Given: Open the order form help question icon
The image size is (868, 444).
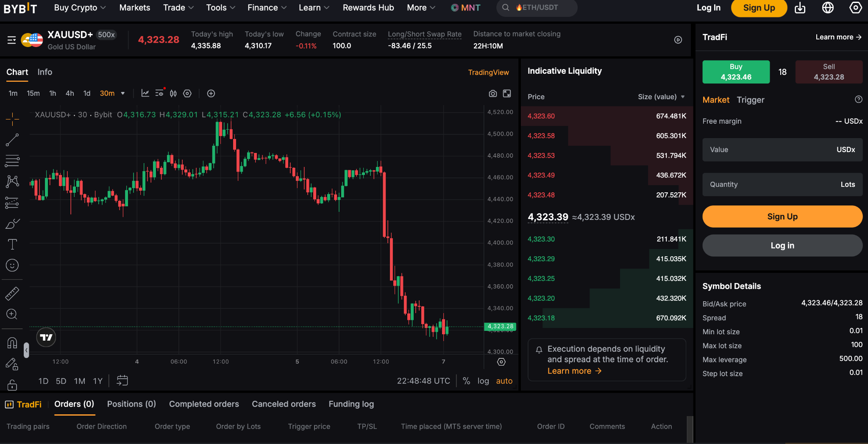Looking at the screenshot, I should point(859,99).
